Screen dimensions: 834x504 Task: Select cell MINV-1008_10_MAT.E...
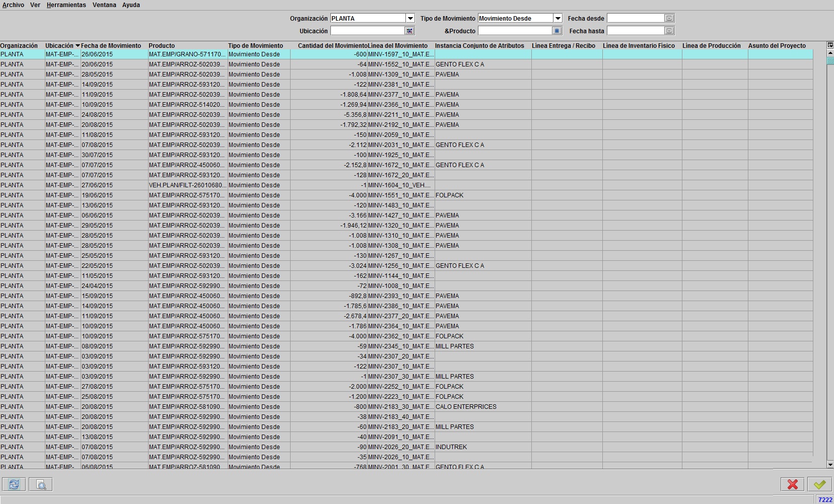[x=401, y=286]
